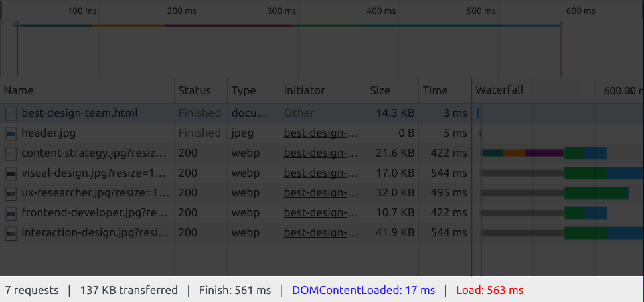Click the interaction-design.jpg thumbnail icon
The width and height of the screenshot is (644, 302).
[x=11, y=233]
